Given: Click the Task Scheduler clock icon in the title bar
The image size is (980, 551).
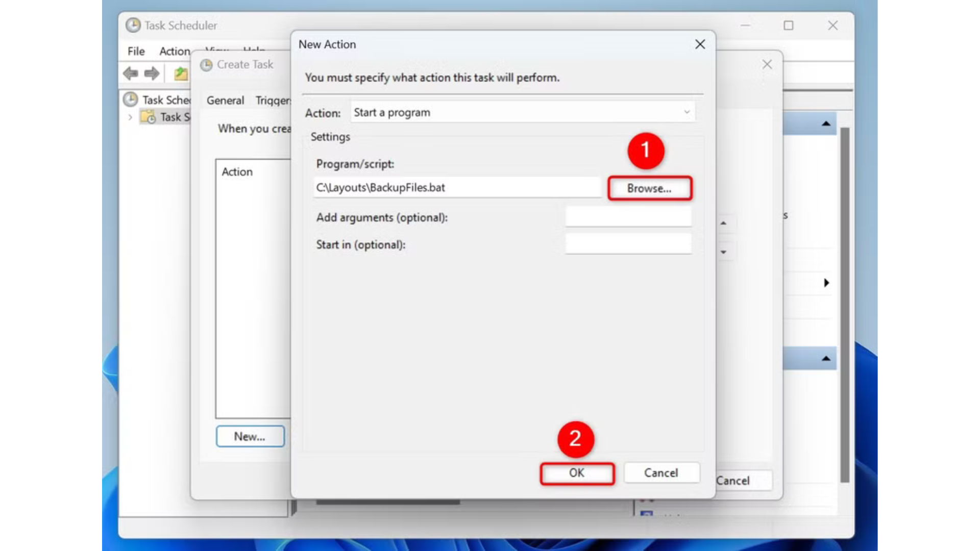Looking at the screenshot, I should (x=133, y=26).
